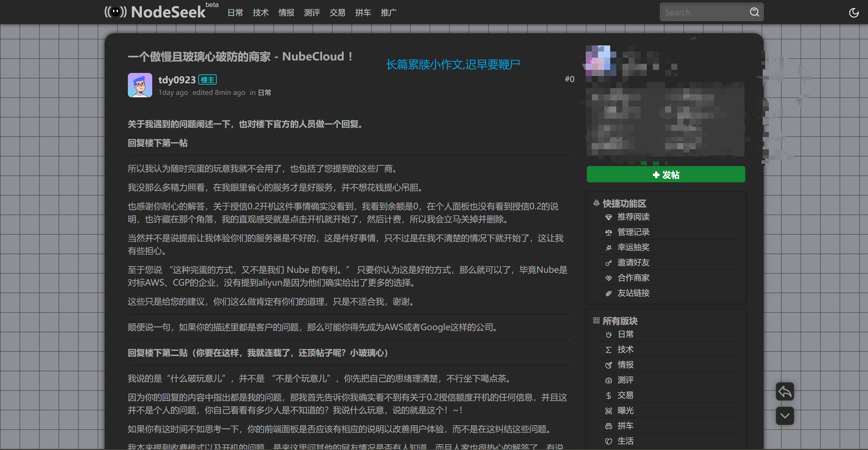Click the 幸运抽奖 party icon
Viewport: 868px width, 450px height.
point(608,247)
